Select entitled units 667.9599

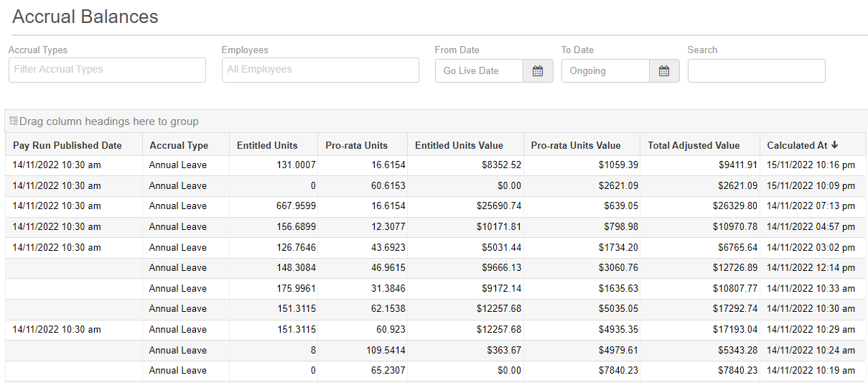[x=296, y=206]
